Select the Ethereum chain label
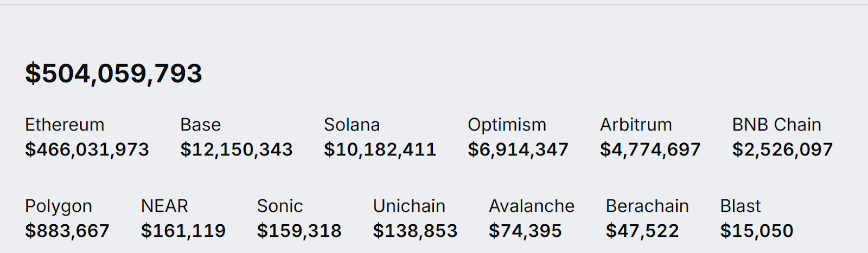The height and width of the screenshot is (253, 868). click(65, 125)
